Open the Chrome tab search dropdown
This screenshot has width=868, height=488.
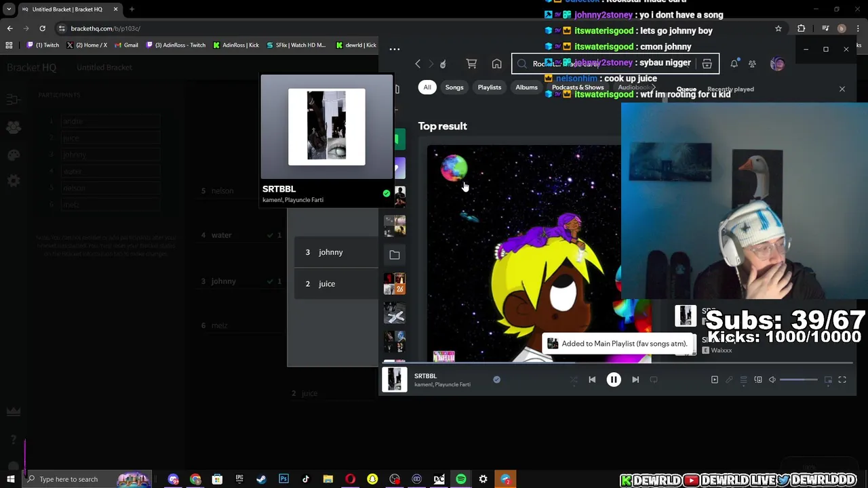tap(9, 9)
